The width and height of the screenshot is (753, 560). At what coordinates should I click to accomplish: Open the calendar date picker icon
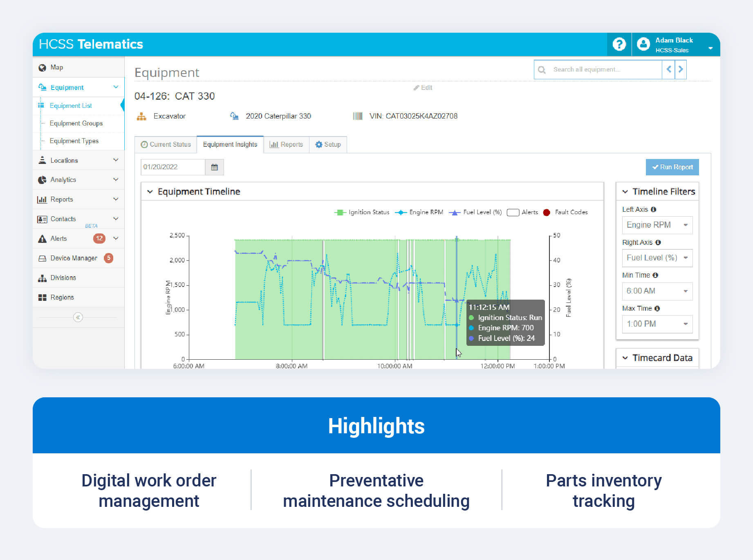click(214, 167)
